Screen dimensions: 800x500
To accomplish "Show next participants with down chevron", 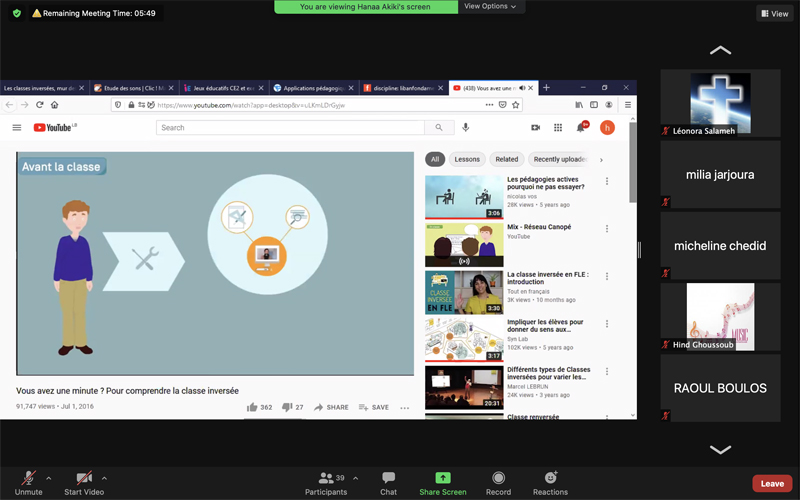I will (x=720, y=449).
